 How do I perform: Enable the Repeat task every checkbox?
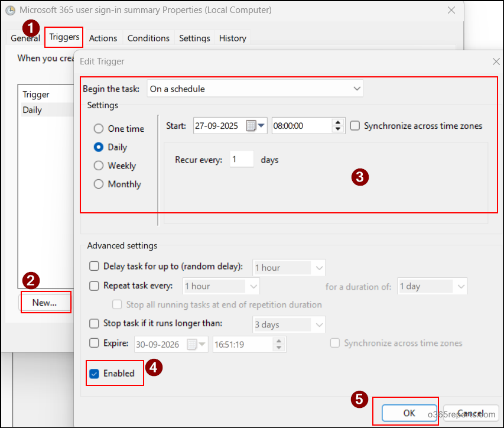tap(94, 286)
